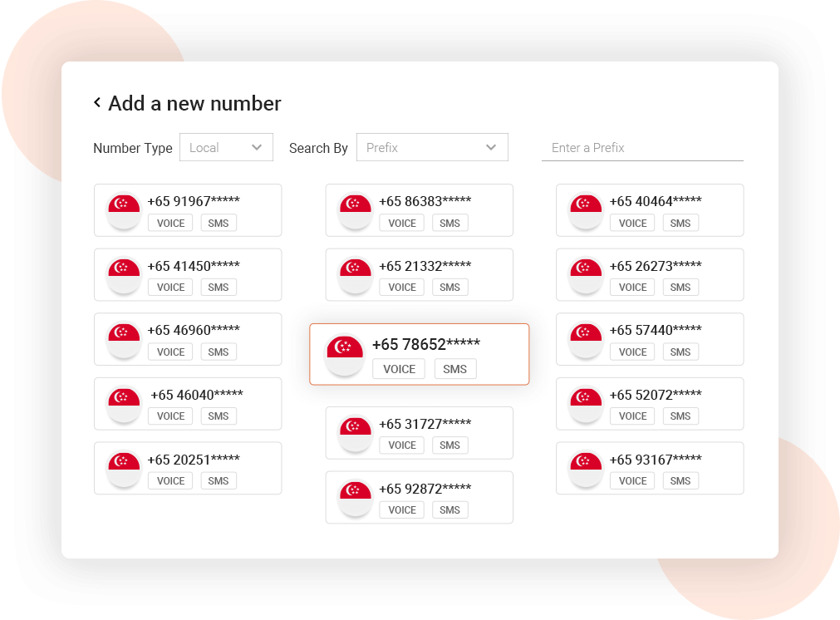Toggle VOICE capability on +65 52072*****
Screen dimensions: 840x620
click(631, 416)
